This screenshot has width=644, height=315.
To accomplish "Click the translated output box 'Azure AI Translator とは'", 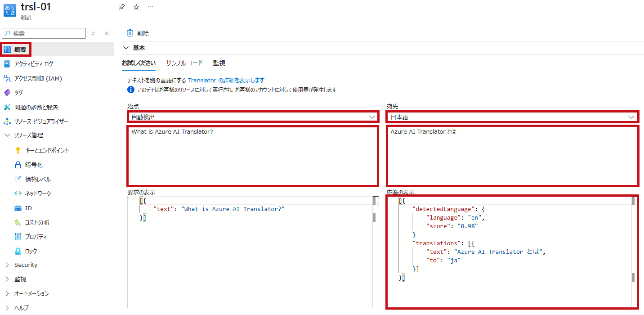I will click(x=512, y=156).
